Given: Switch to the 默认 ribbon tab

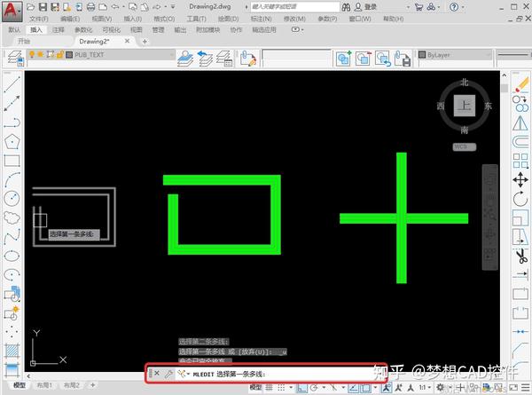Looking at the screenshot, I should click(x=14, y=30).
